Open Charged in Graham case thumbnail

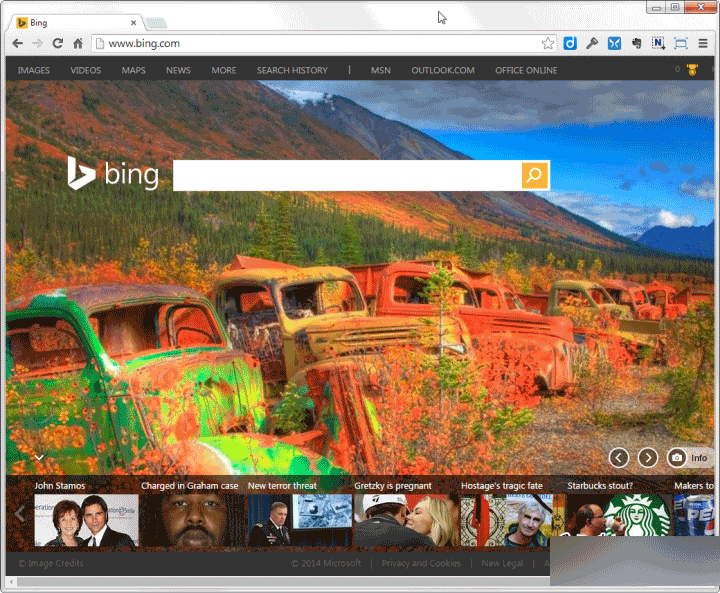[x=193, y=520]
